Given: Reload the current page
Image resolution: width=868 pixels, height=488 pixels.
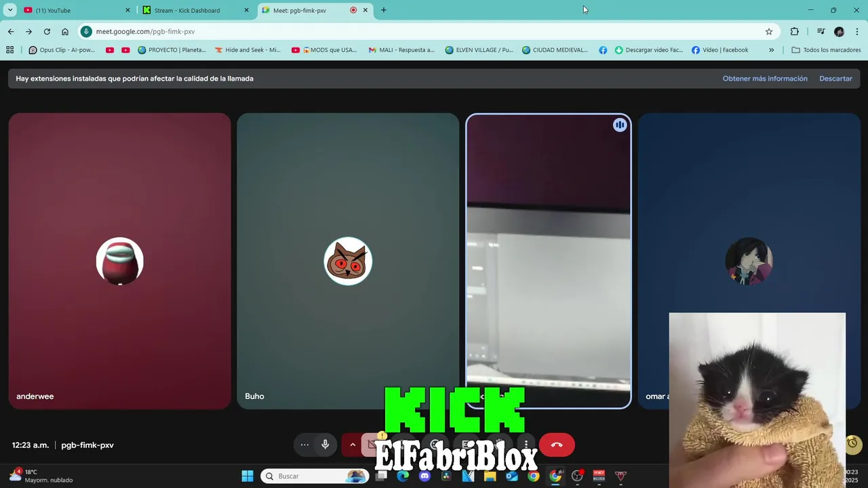Looking at the screenshot, I should tap(47, 31).
